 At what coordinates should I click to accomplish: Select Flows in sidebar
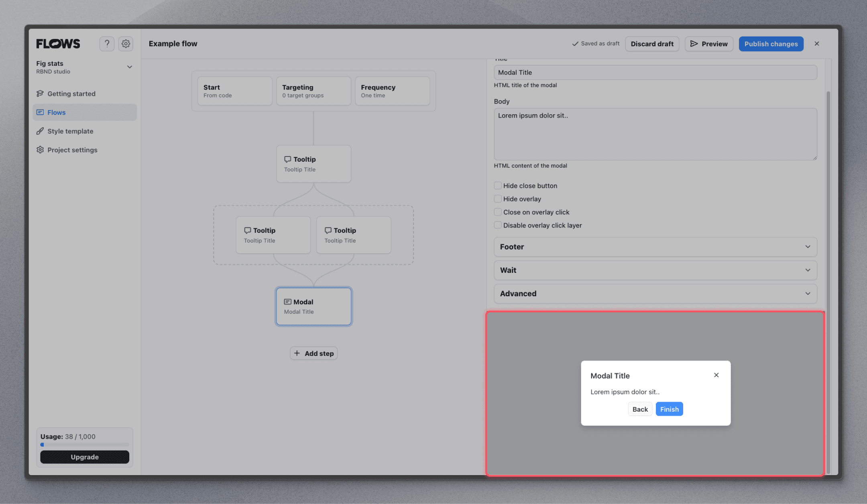85,112
